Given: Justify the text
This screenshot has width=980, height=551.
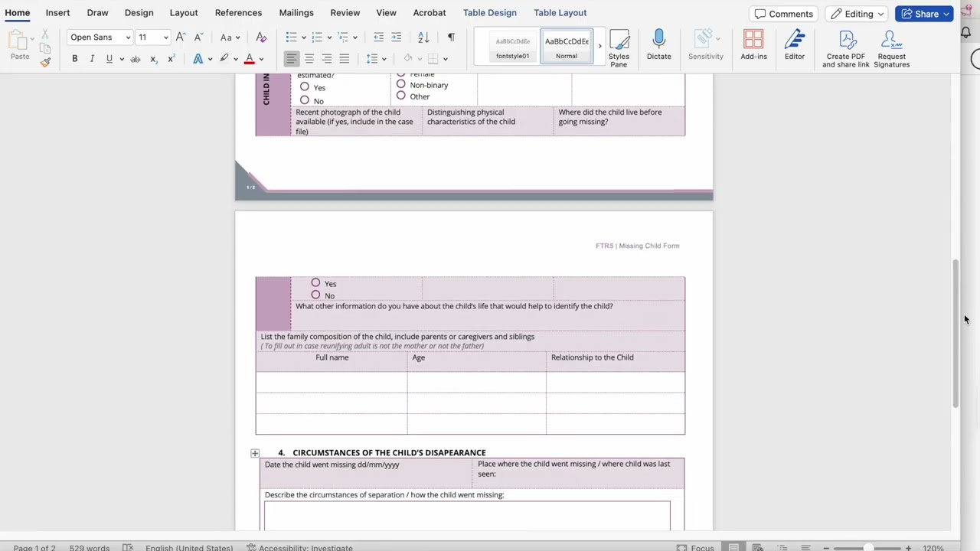Looking at the screenshot, I should pos(345,59).
